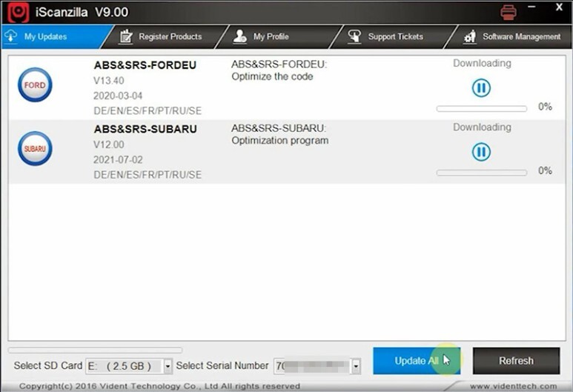Click the Ford brand logo icon
This screenshot has width=573, height=392.
35,84
